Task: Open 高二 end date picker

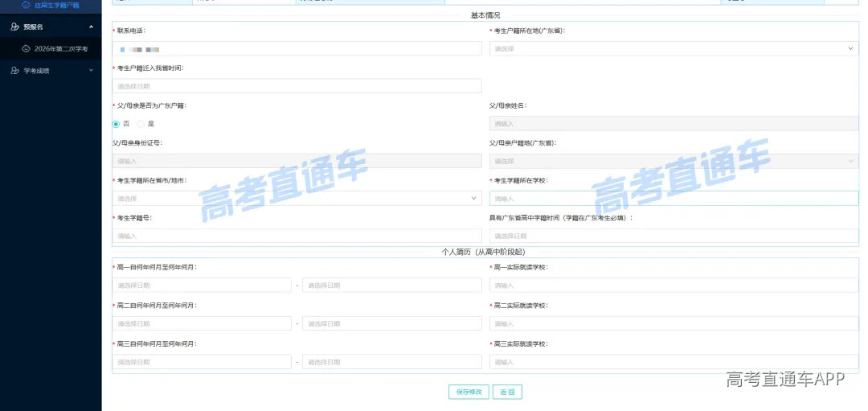Action: pyautogui.click(x=392, y=323)
